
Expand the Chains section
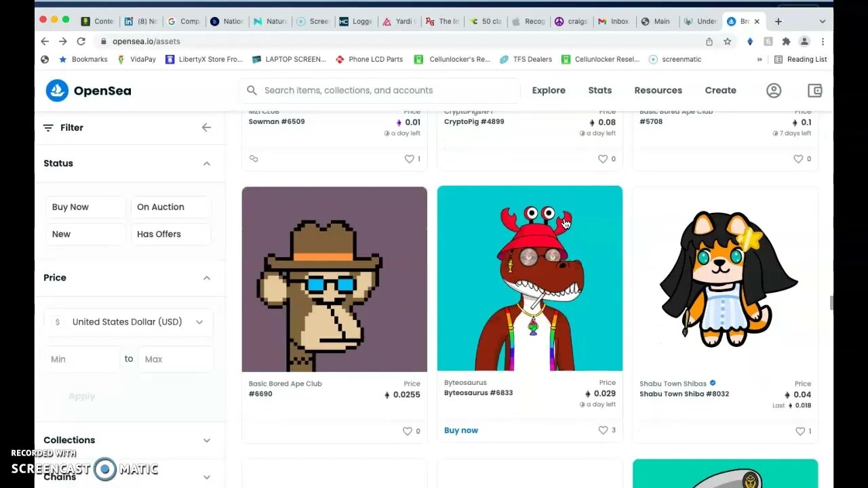click(206, 476)
